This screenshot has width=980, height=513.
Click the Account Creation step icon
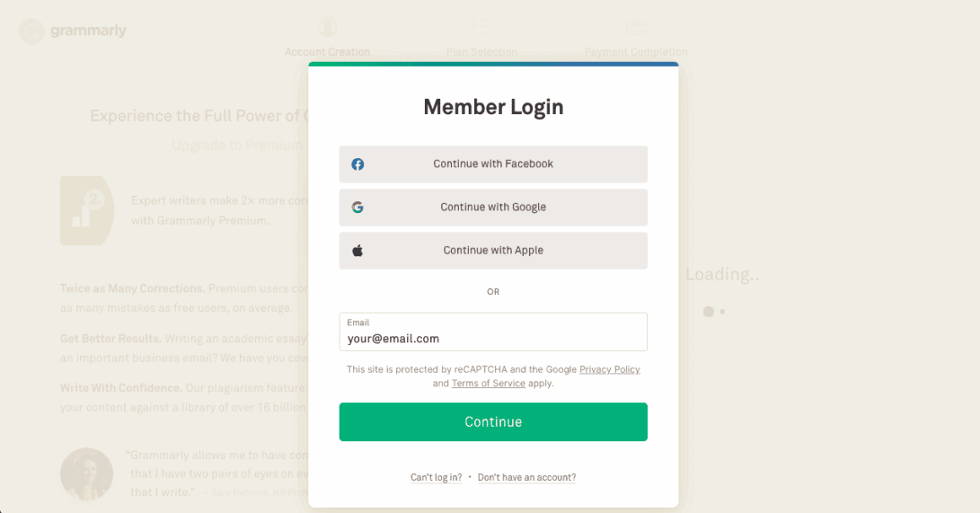327,27
